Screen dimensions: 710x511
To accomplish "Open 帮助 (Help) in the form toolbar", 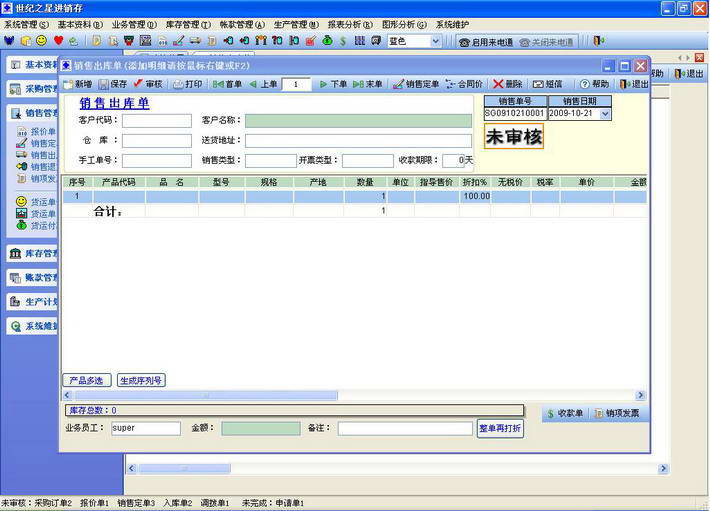I will coord(594,85).
